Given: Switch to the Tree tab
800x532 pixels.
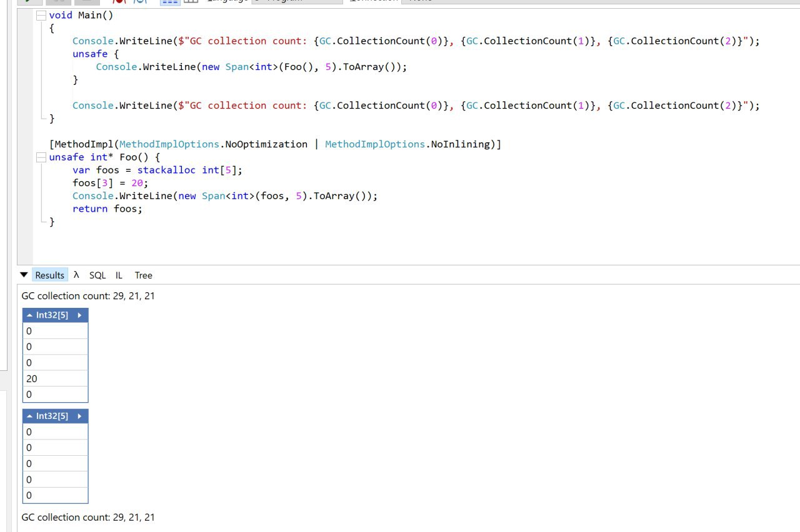Looking at the screenshot, I should coord(143,275).
